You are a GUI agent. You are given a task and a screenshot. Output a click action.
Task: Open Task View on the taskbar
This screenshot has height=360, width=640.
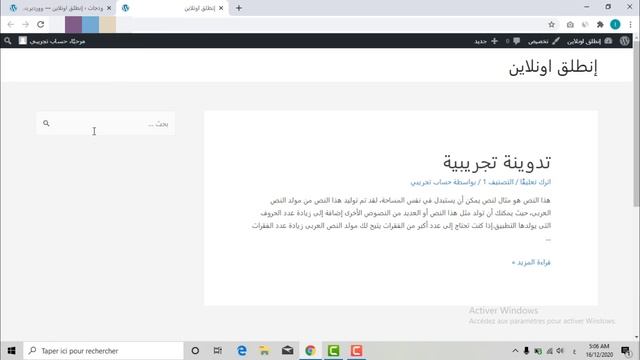pos(218,351)
